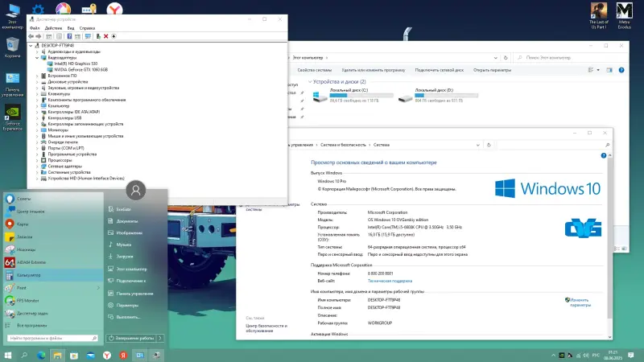Click the Mail icon on the taskbar

pos(90,356)
